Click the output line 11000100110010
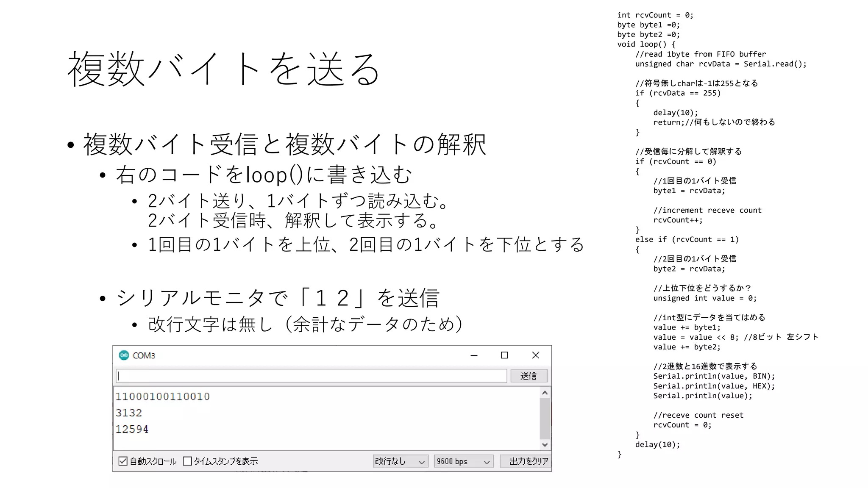Image resolution: width=868 pixels, height=488 pixels. pos(163,396)
